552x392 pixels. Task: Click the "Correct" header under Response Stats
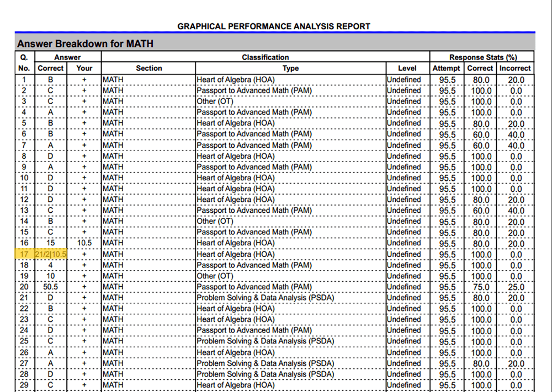coord(480,68)
